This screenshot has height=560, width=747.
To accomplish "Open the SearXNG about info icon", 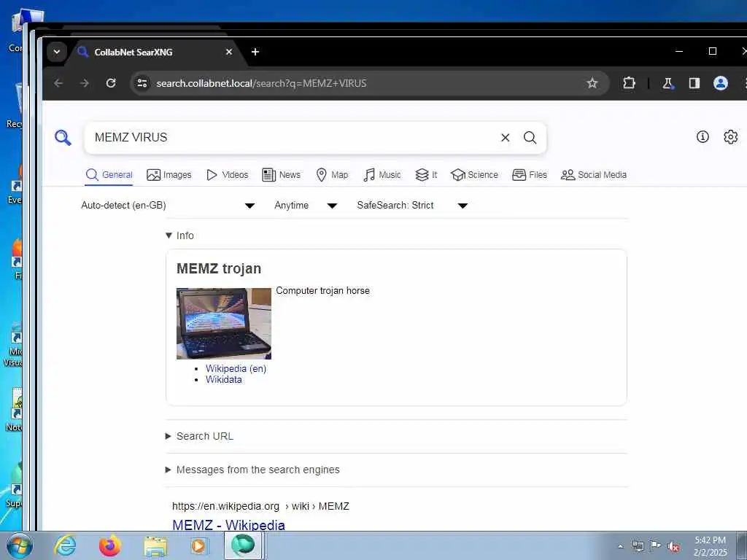I will 703,137.
